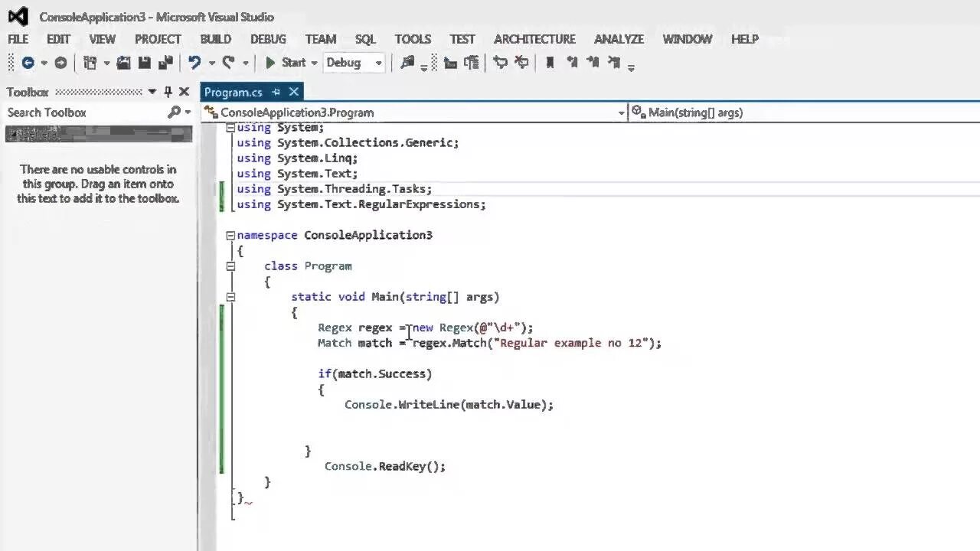This screenshot has width=980, height=551.
Task: Open the TEST menu
Action: [x=462, y=39]
